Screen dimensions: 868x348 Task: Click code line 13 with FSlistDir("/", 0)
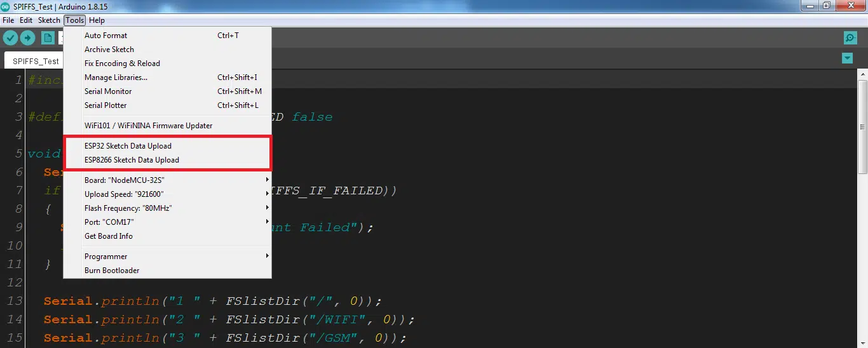[x=212, y=301]
